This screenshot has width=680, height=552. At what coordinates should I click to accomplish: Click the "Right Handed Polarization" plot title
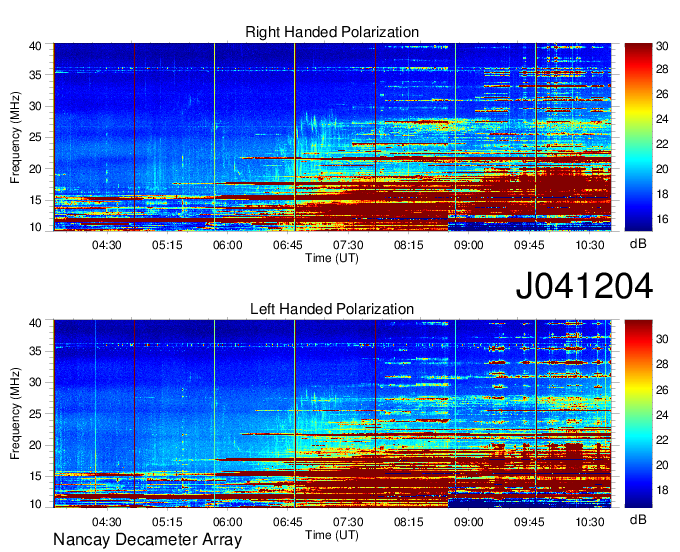click(332, 32)
